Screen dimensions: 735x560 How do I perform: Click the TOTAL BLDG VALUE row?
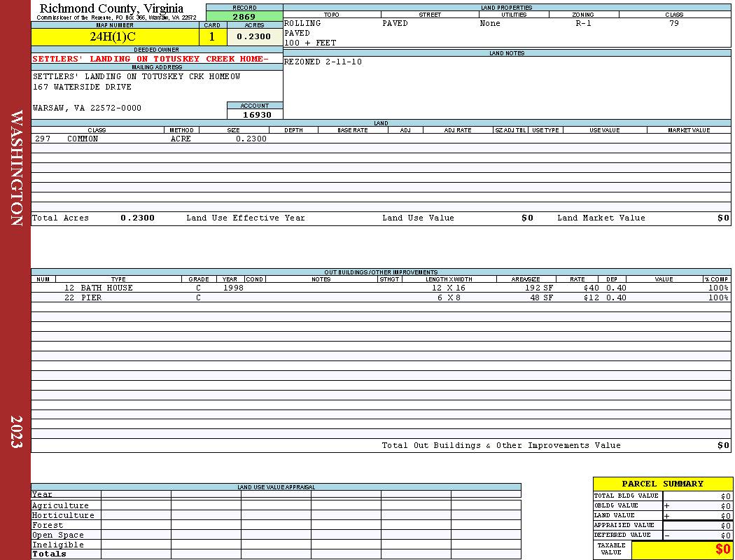(663, 496)
